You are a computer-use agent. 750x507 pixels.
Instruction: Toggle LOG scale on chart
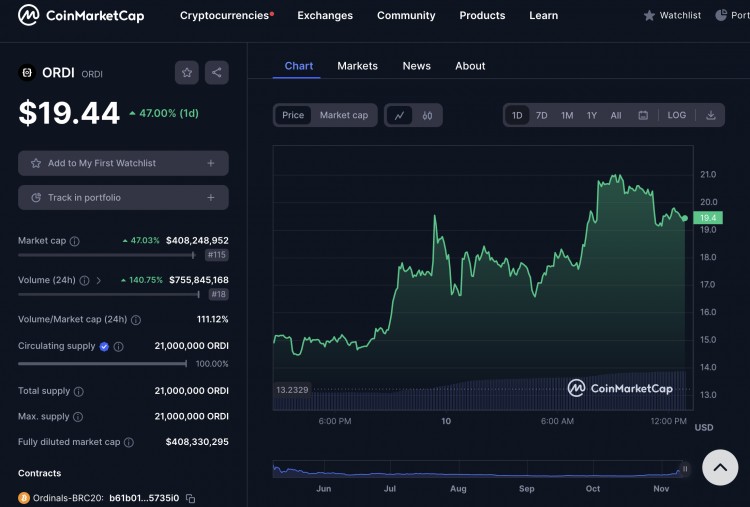[676, 115]
